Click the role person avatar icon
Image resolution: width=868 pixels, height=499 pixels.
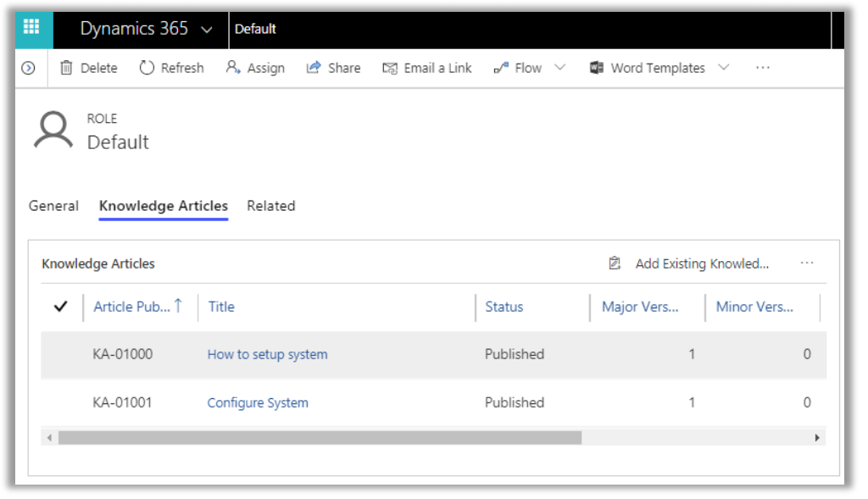click(x=53, y=130)
